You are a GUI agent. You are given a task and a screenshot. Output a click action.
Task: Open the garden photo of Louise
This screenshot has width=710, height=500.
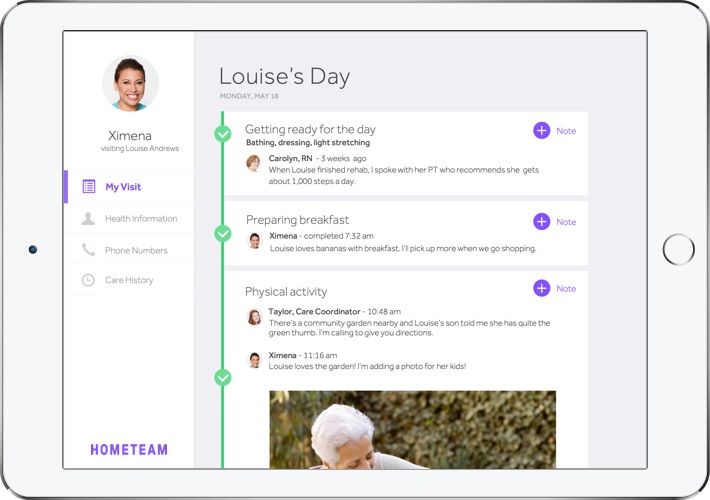(412, 429)
